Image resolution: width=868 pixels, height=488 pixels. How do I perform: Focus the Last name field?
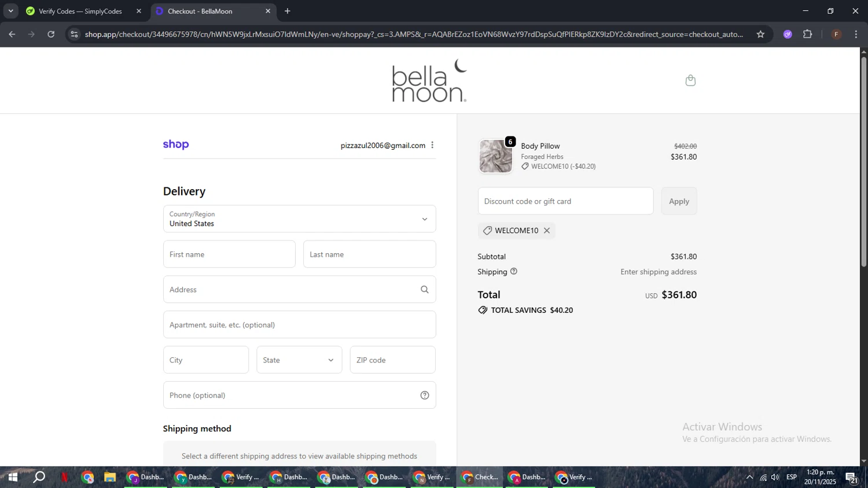369,254
